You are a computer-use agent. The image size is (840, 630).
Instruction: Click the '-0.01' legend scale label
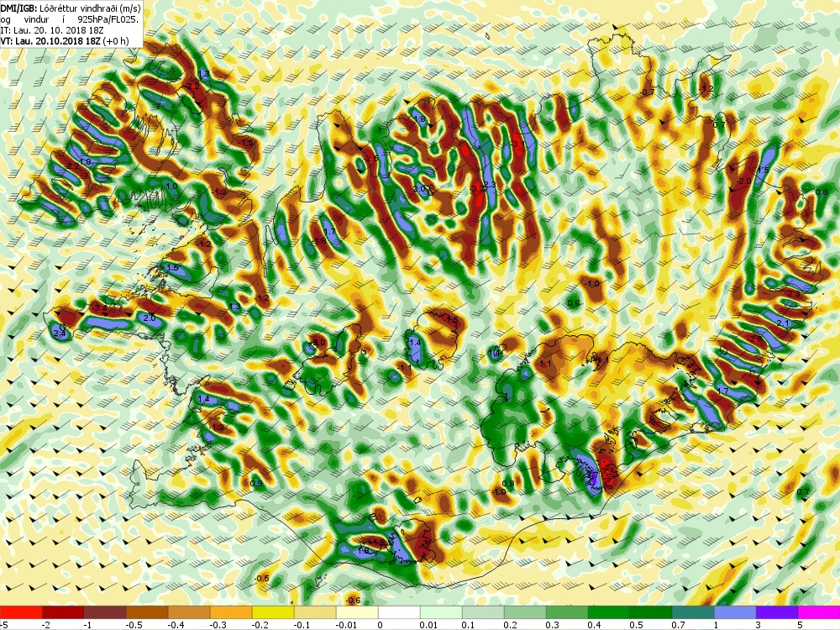pos(347,625)
